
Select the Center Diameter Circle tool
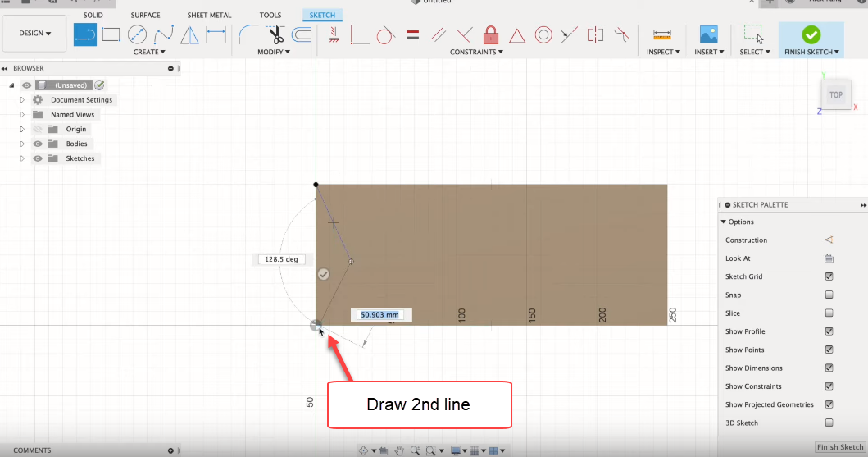(137, 35)
